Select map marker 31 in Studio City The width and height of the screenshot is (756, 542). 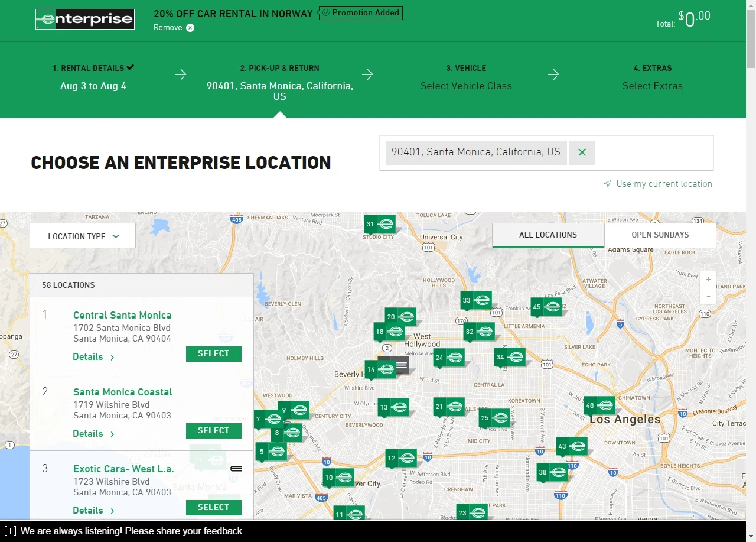[380, 225]
